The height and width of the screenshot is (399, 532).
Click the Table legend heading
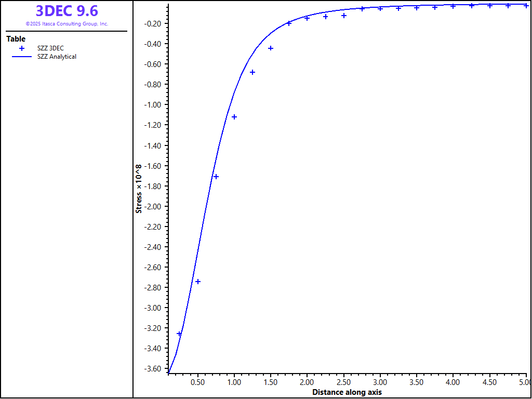click(x=16, y=39)
